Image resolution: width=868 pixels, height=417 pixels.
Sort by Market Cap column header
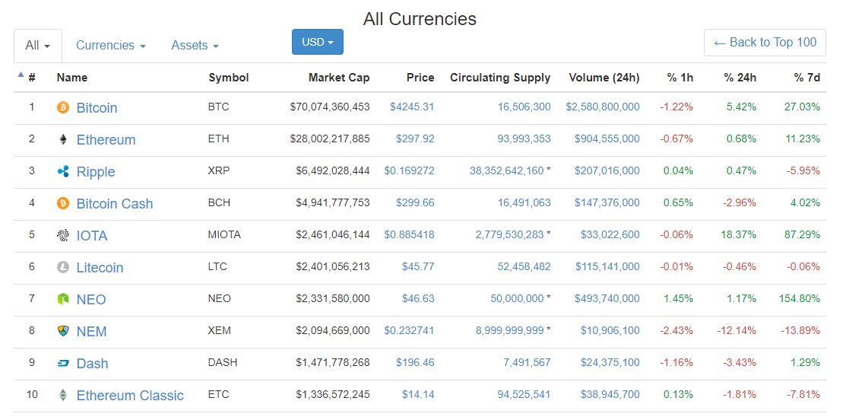tap(339, 78)
